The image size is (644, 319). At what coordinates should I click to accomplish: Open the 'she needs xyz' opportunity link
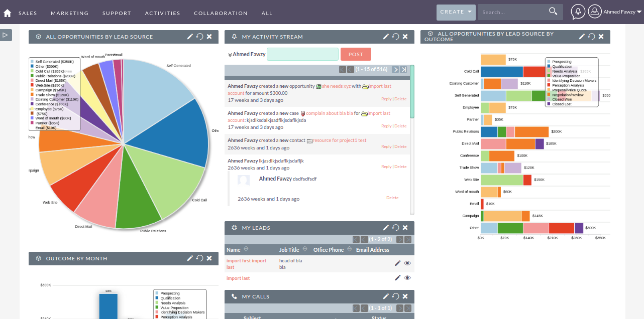(336, 86)
